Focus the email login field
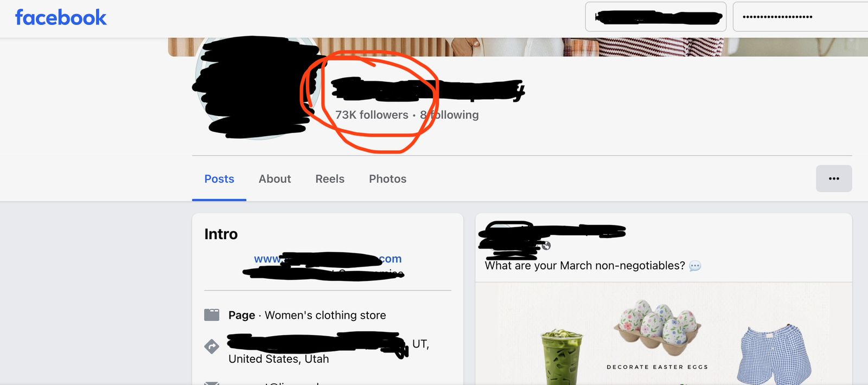The width and height of the screenshot is (868, 385). pyautogui.click(x=656, y=17)
